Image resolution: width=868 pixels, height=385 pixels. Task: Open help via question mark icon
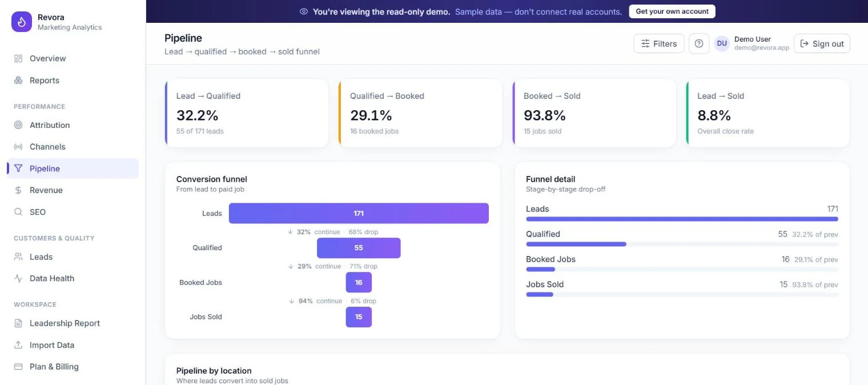[x=699, y=43]
